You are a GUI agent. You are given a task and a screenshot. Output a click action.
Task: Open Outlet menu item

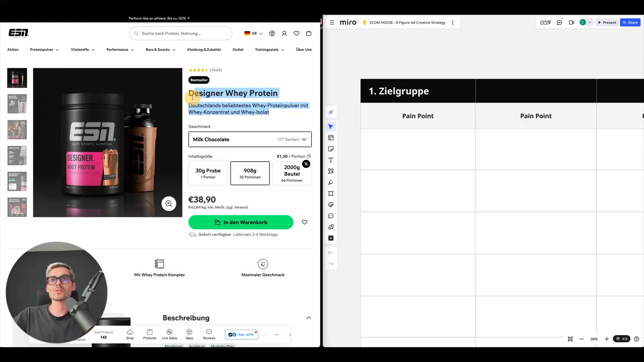pos(238,50)
